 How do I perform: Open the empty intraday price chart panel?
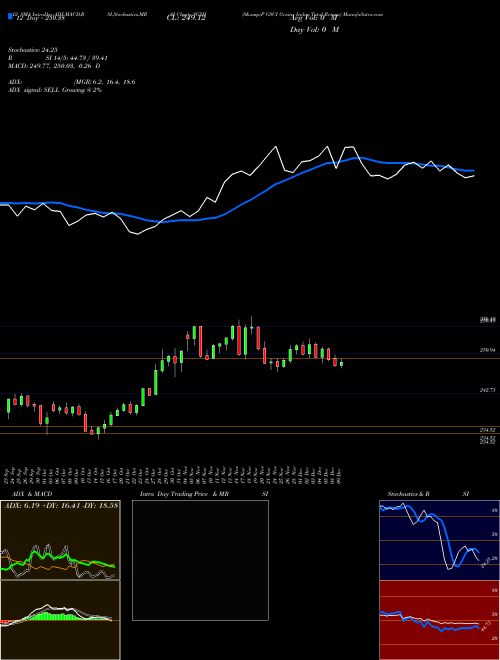200,560
